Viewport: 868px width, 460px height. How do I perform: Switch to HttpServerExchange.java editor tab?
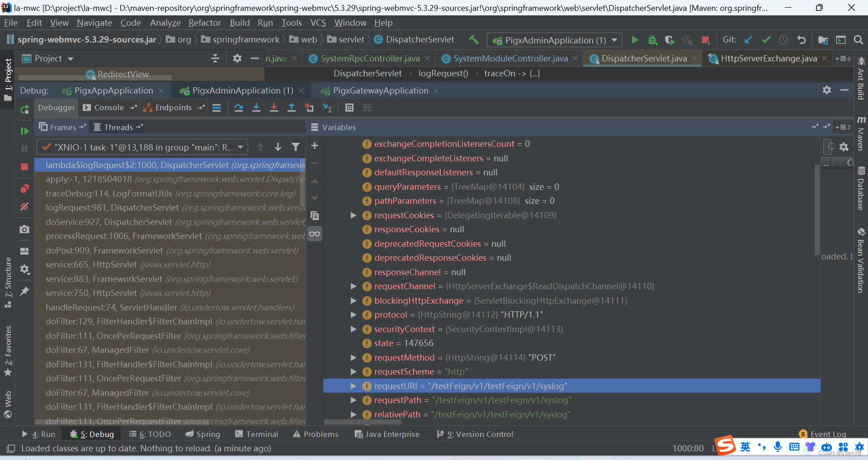(x=769, y=58)
